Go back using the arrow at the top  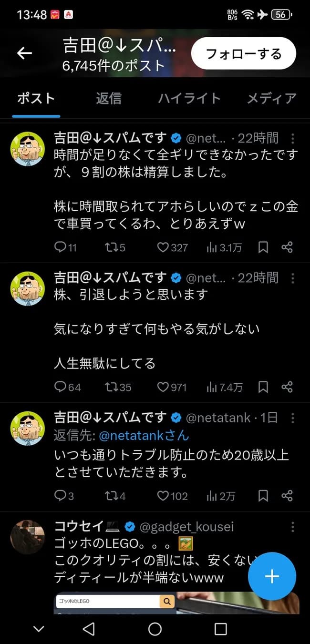[x=24, y=53]
